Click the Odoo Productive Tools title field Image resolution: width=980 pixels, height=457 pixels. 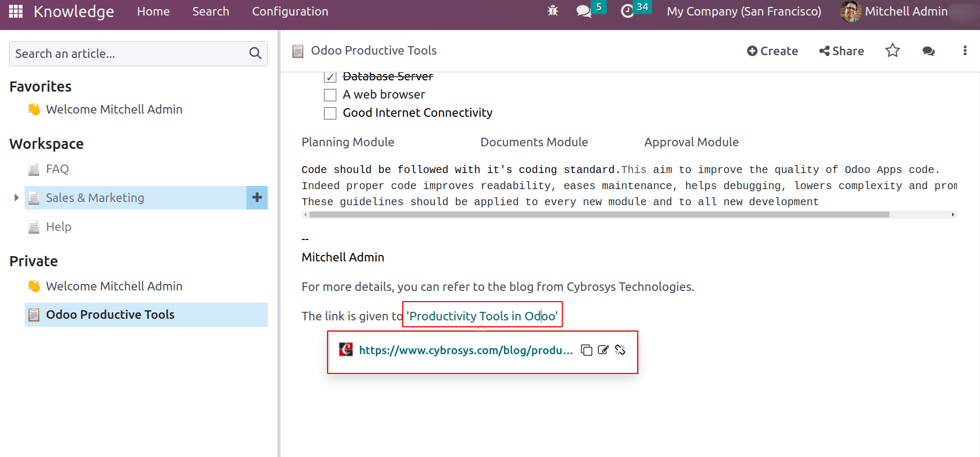(374, 50)
